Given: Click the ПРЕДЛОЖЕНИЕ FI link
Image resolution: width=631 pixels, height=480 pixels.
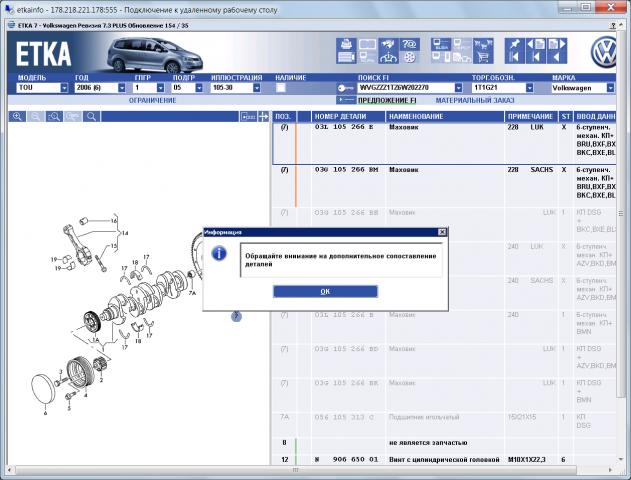Looking at the screenshot, I should [x=387, y=100].
